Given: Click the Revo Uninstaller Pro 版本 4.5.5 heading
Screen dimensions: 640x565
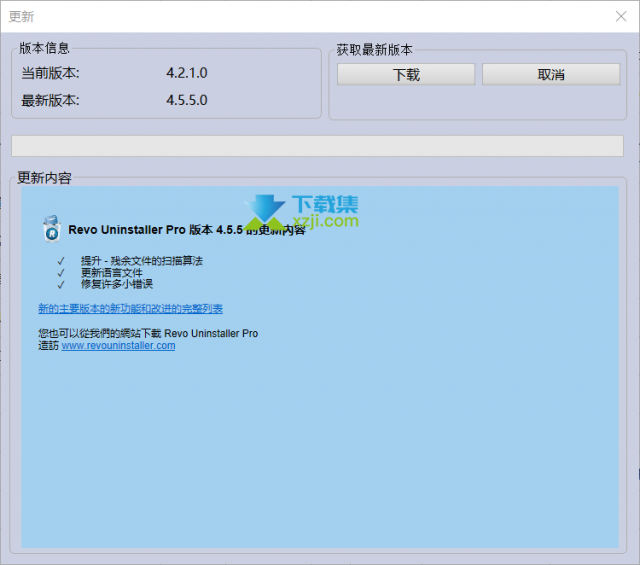Looking at the screenshot, I should point(187,230).
